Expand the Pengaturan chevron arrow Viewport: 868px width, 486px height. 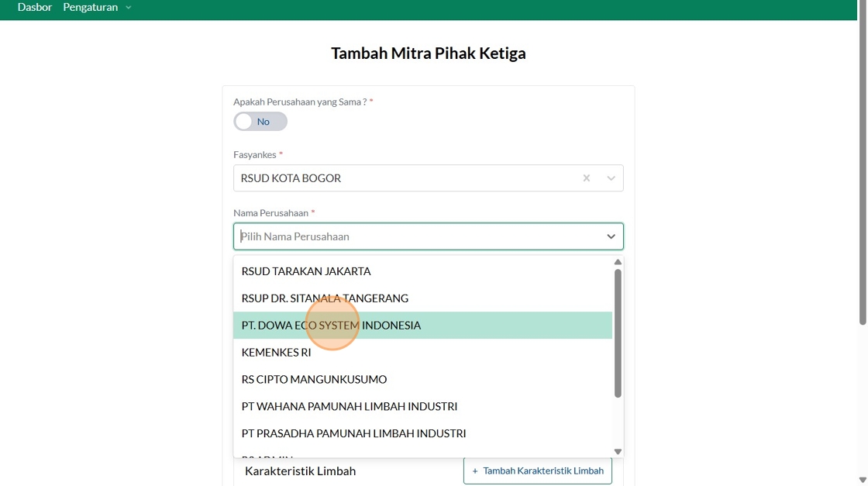pyautogui.click(x=129, y=8)
